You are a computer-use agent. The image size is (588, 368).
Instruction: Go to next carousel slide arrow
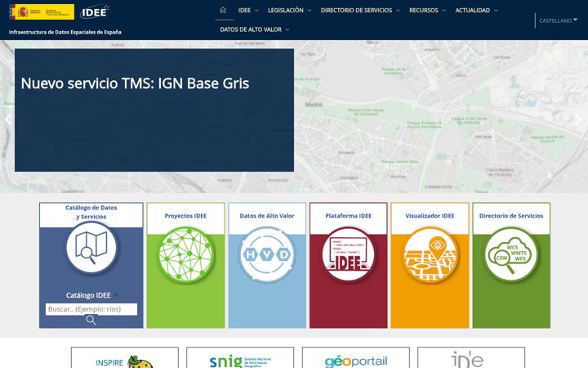pyautogui.click(x=579, y=119)
